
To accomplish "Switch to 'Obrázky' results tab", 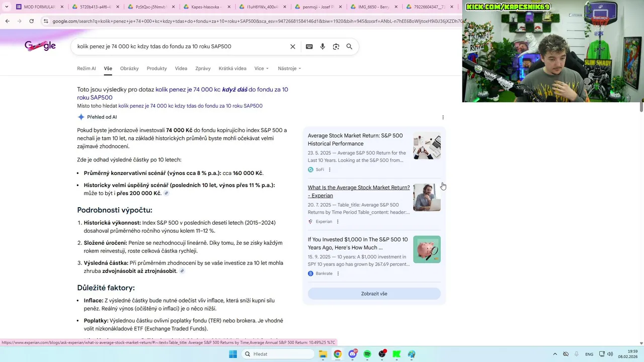I will (129, 68).
